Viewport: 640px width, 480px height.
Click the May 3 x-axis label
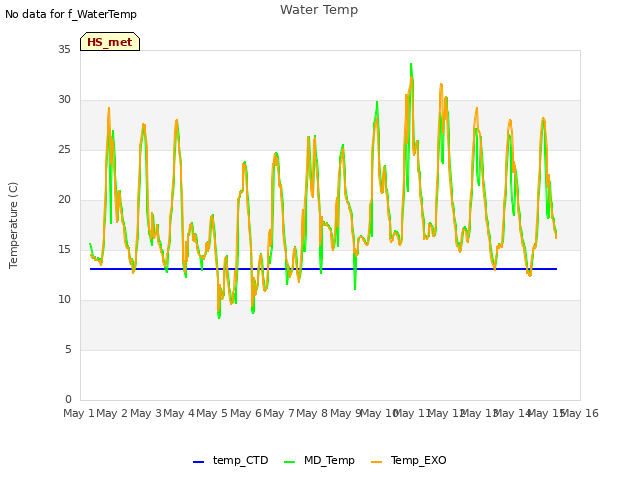point(146,413)
